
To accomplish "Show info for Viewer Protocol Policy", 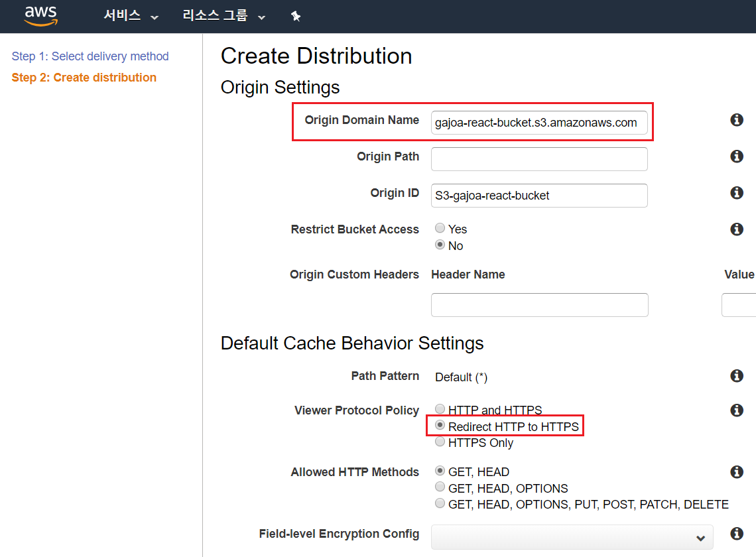I will tap(736, 410).
